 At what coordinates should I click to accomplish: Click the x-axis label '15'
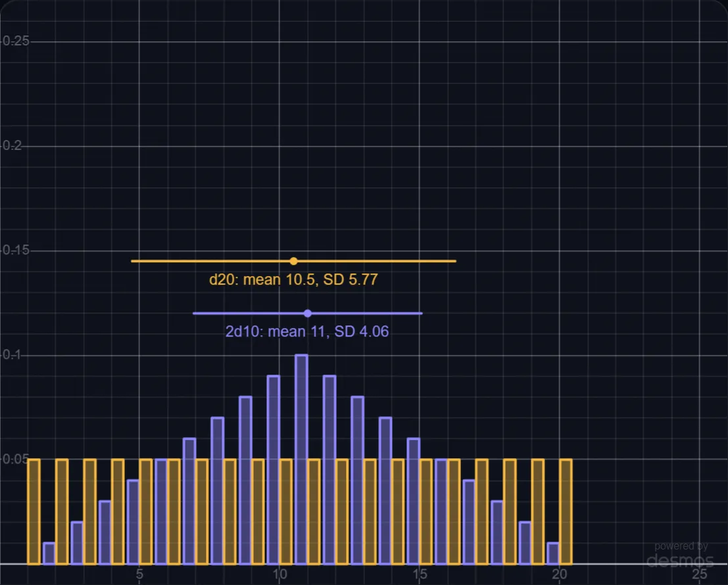(x=420, y=574)
